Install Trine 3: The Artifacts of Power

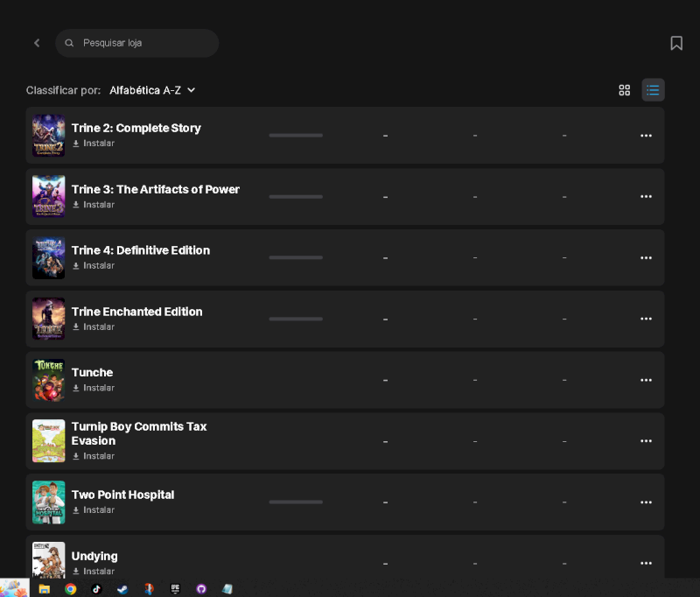coord(94,205)
